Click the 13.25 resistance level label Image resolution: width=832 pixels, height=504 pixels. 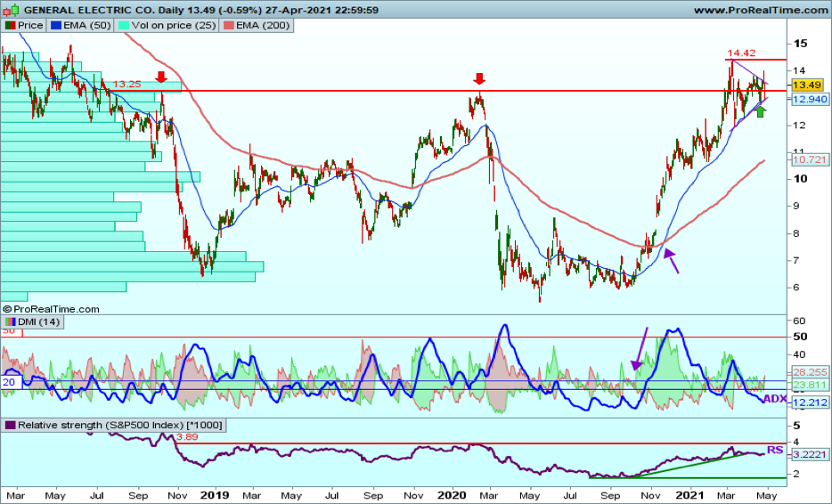(x=126, y=85)
